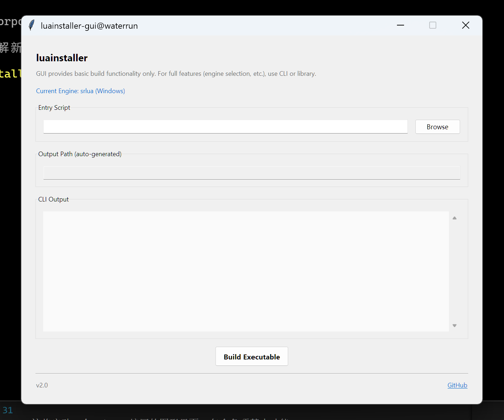The height and width of the screenshot is (420, 504).
Task: Click the CLI Output group label
Action: tap(54, 199)
